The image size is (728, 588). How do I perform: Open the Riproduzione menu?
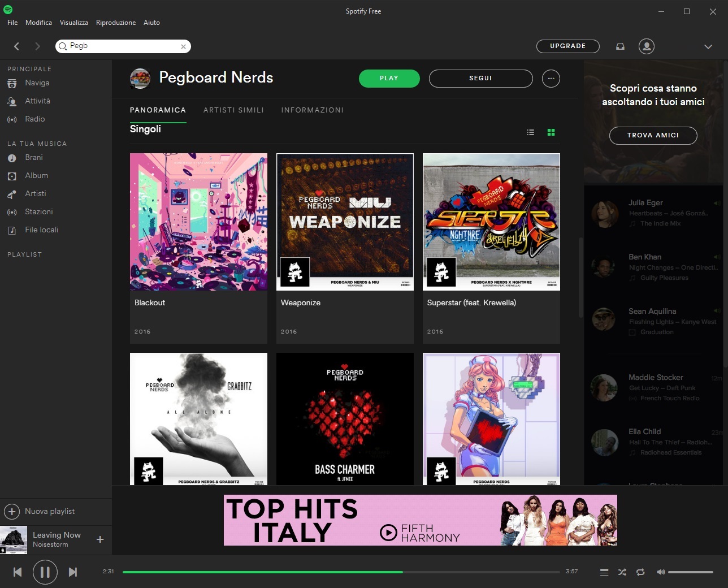pos(116,23)
